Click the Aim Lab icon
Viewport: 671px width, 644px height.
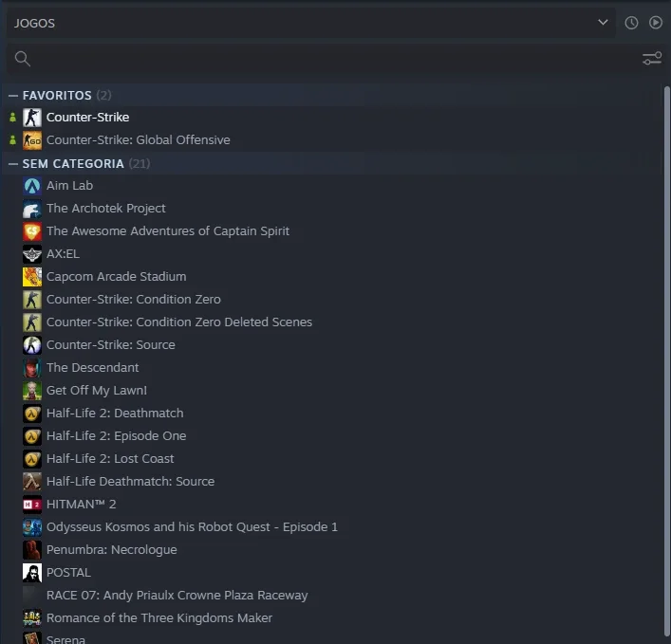(32, 186)
